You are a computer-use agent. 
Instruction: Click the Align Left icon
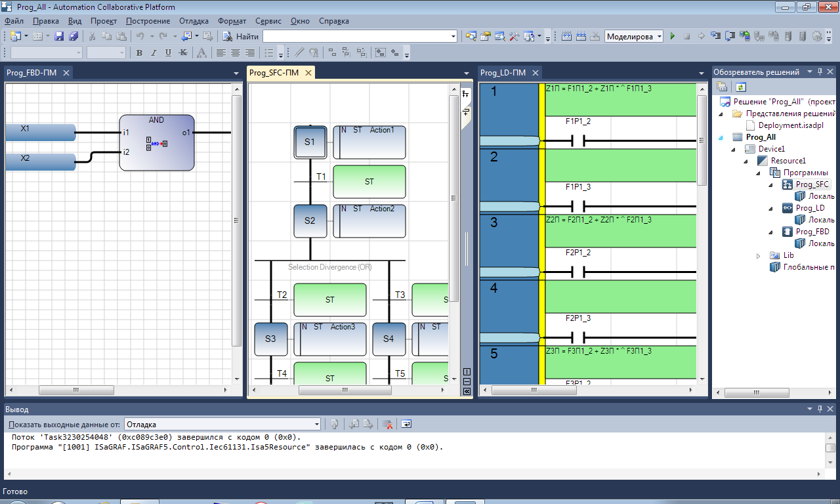tap(221, 52)
